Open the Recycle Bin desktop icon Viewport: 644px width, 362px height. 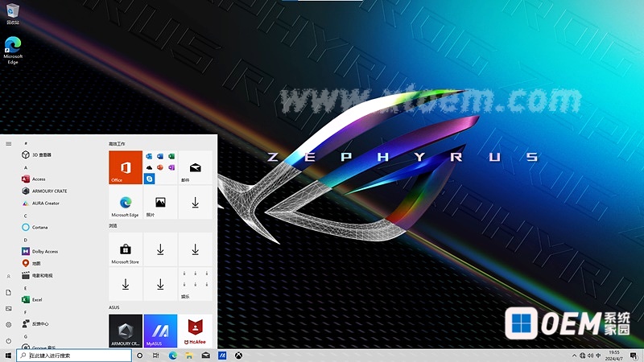(x=13, y=14)
